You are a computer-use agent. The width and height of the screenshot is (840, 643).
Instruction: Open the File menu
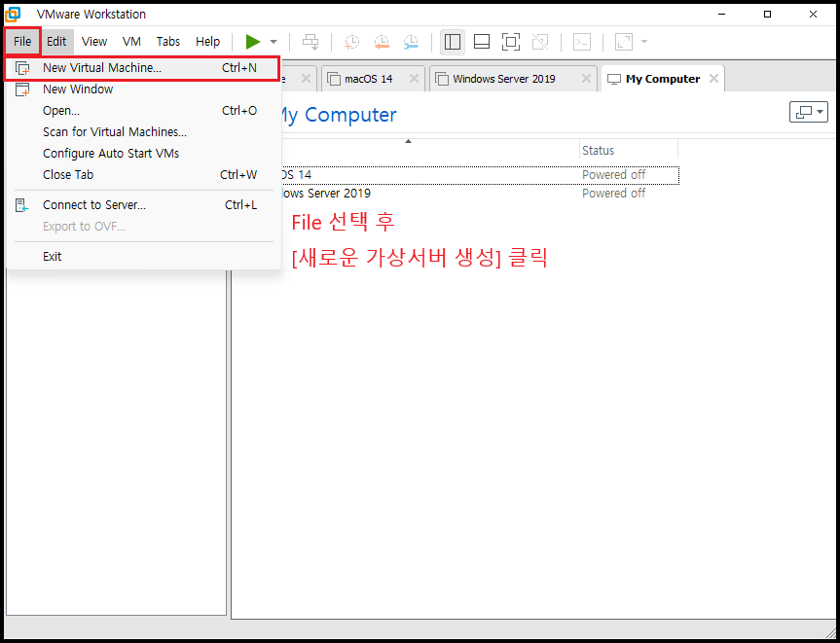[x=22, y=42]
